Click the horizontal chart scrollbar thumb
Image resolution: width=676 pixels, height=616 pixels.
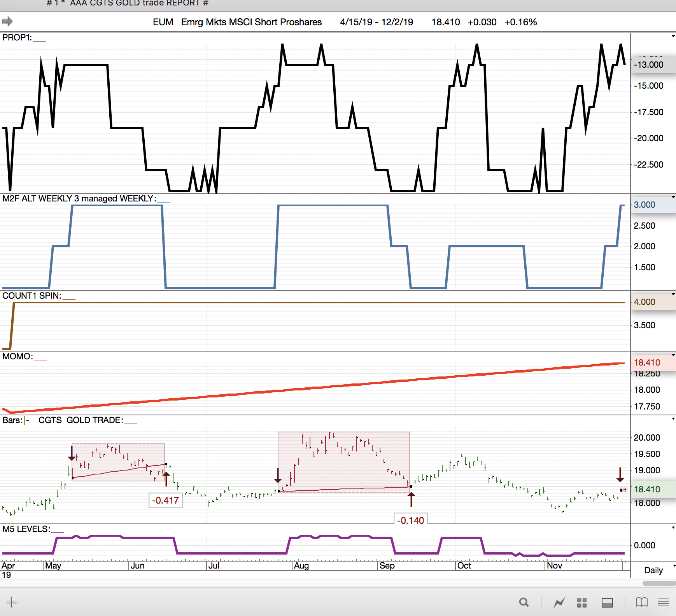click(659, 583)
